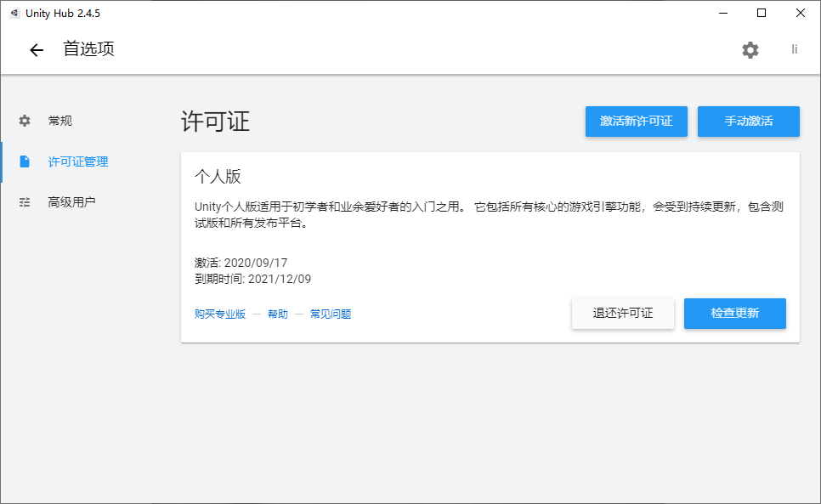The image size is (821, 504).
Task: Click the gear icon next to 常规
Action: pyautogui.click(x=25, y=121)
